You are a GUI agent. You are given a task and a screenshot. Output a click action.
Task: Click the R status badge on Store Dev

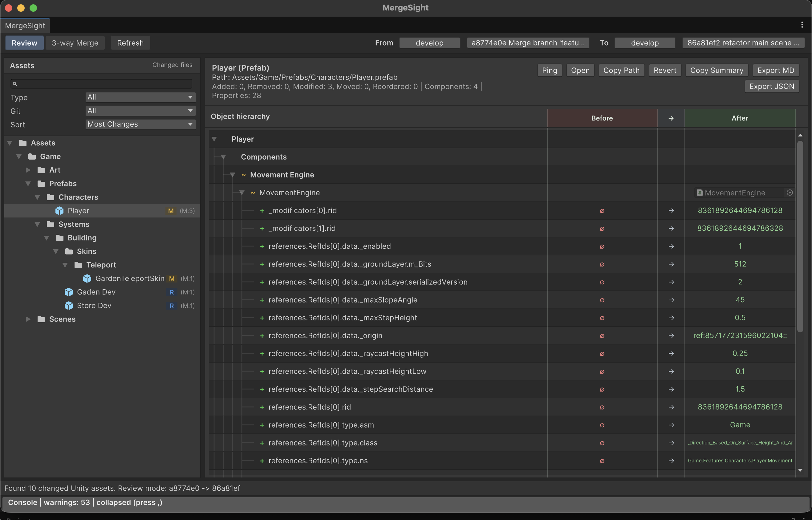click(172, 306)
